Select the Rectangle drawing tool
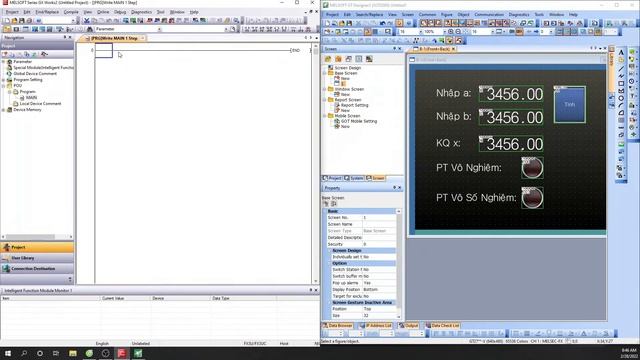 click(621, 84)
